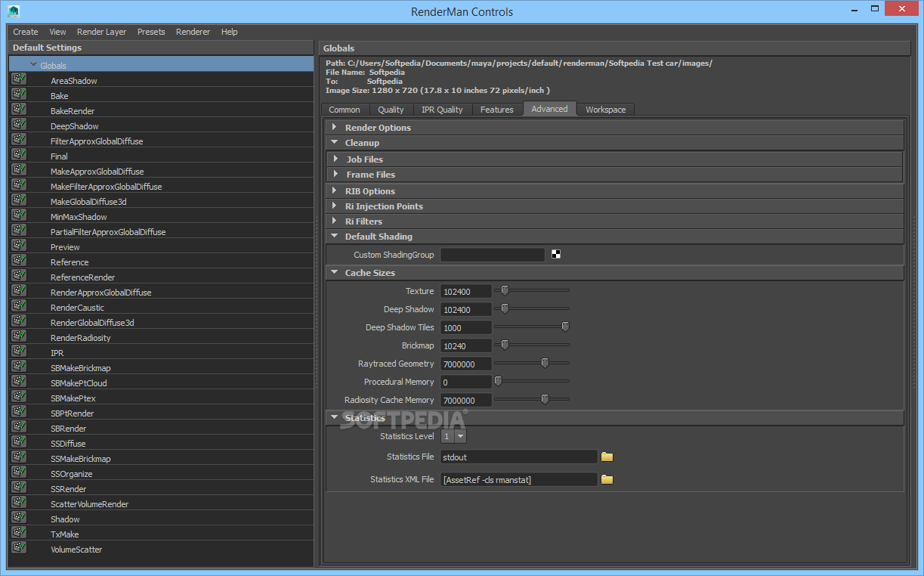Open the Help menu

(x=230, y=32)
